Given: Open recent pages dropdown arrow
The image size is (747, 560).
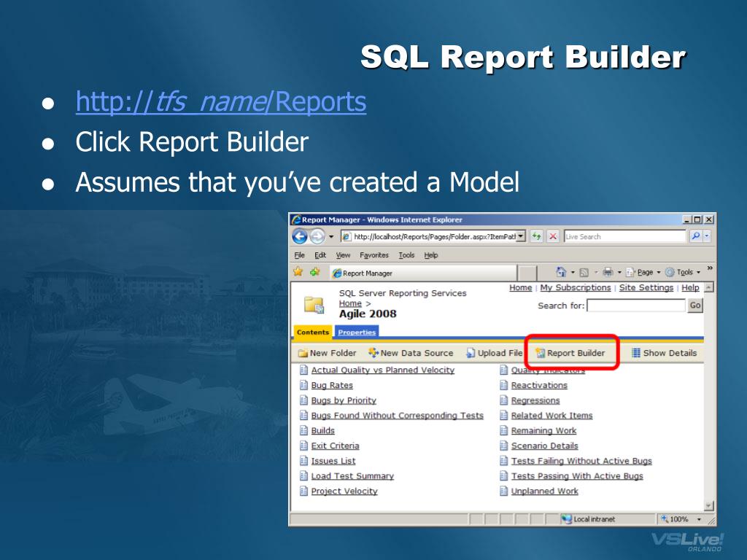Looking at the screenshot, I should coord(331,237).
